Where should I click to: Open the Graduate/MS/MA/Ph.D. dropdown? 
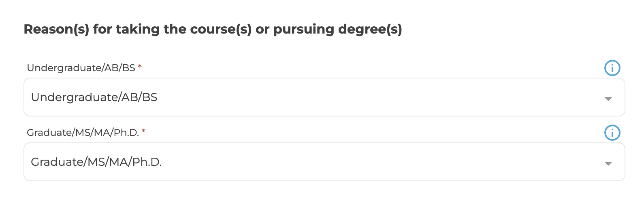click(324, 162)
